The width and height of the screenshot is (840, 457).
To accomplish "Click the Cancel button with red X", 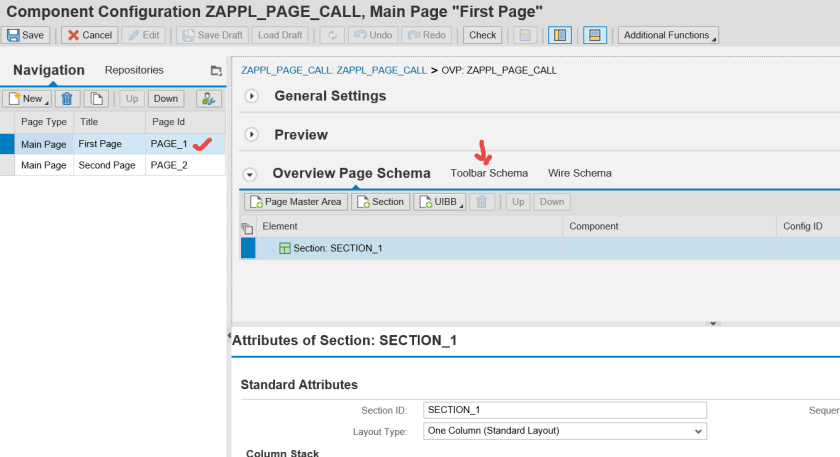I will (x=89, y=35).
